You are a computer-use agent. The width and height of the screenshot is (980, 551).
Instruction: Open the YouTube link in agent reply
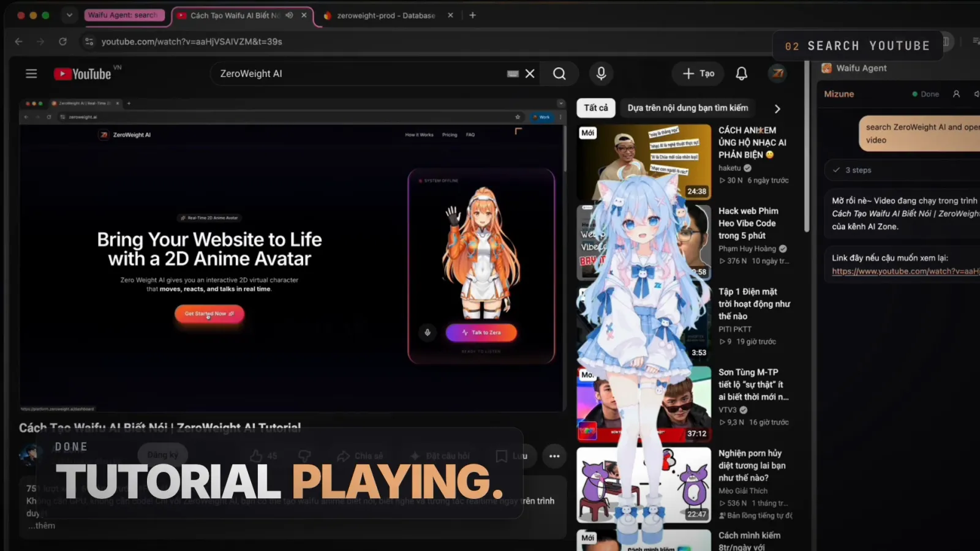[x=905, y=271]
